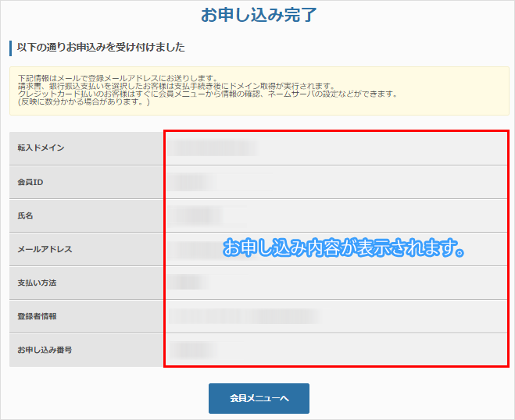
Task: Select the お申し込み番号 row label
Action: pos(45,350)
